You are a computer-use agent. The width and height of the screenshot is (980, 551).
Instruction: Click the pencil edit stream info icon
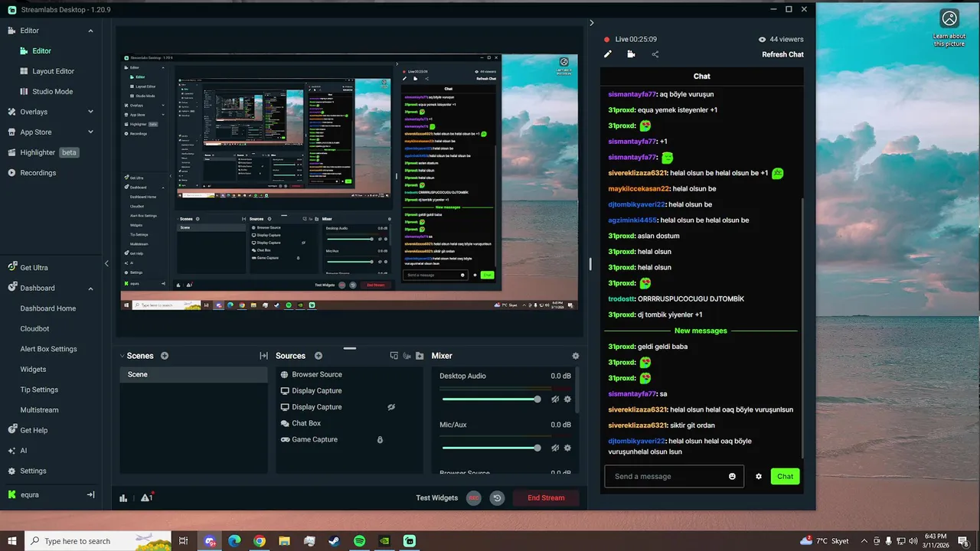pos(608,54)
